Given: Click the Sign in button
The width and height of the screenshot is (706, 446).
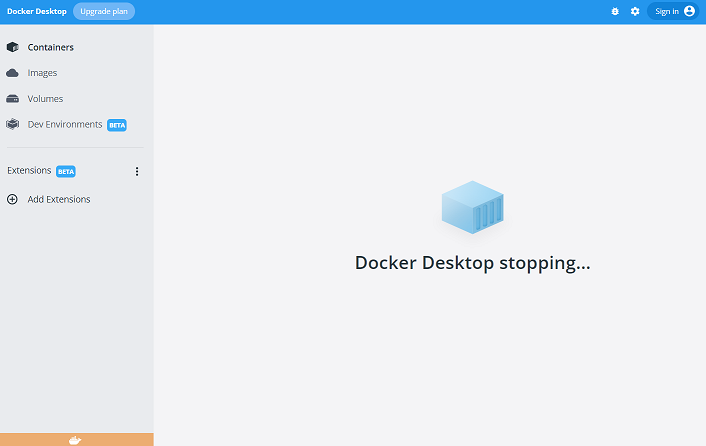Looking at the screenshot, I should pyautogui.click(x=673, y=11).
